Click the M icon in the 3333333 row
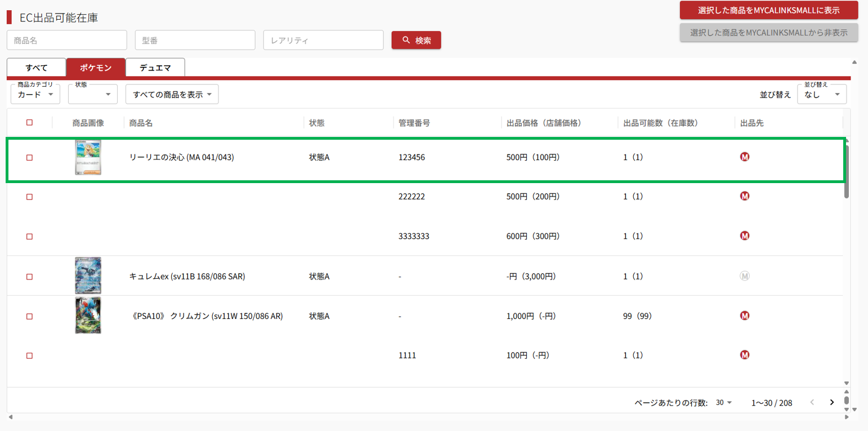The height and width of the screenshot is (431, 868). pos(744,236)
